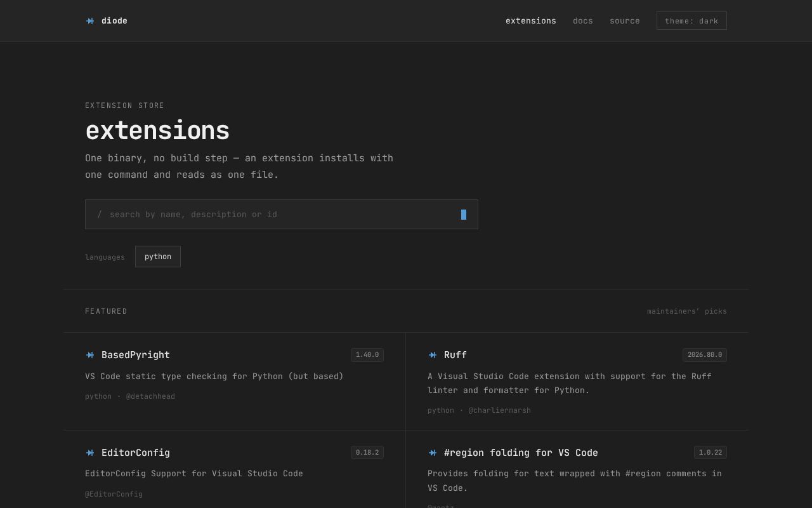This screenshot has width=812, height=508.
Task: Click the icon beside #region folding title
Action: pyautogui.click(x=433, y=453)
